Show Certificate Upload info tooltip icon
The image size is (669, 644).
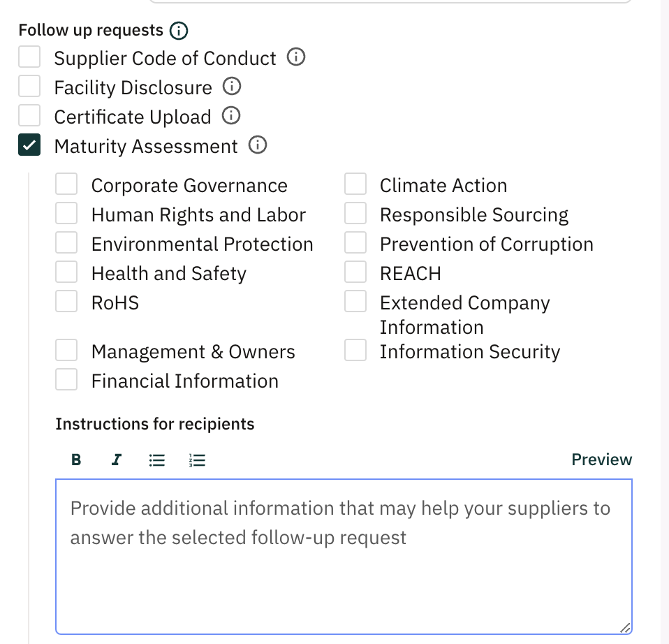231,116
